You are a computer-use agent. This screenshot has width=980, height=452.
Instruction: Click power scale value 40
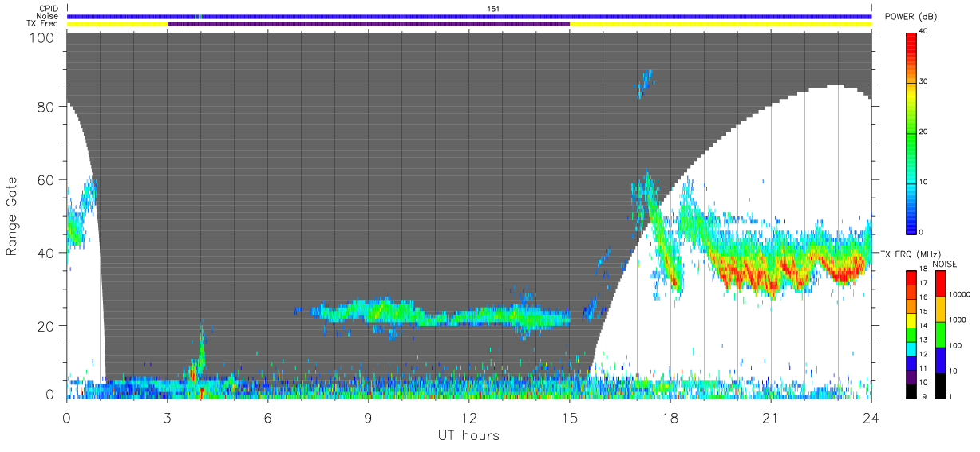point(923,32)
